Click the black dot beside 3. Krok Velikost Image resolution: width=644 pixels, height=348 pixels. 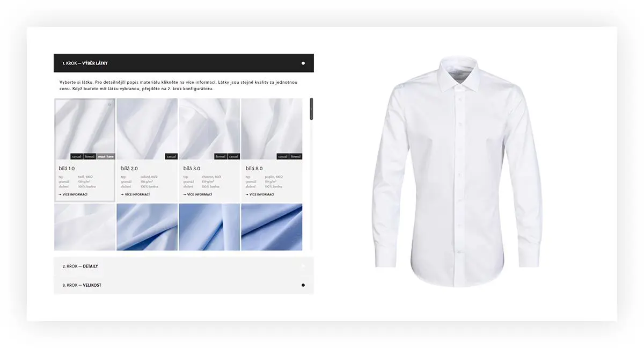click(x=303, y=285)
